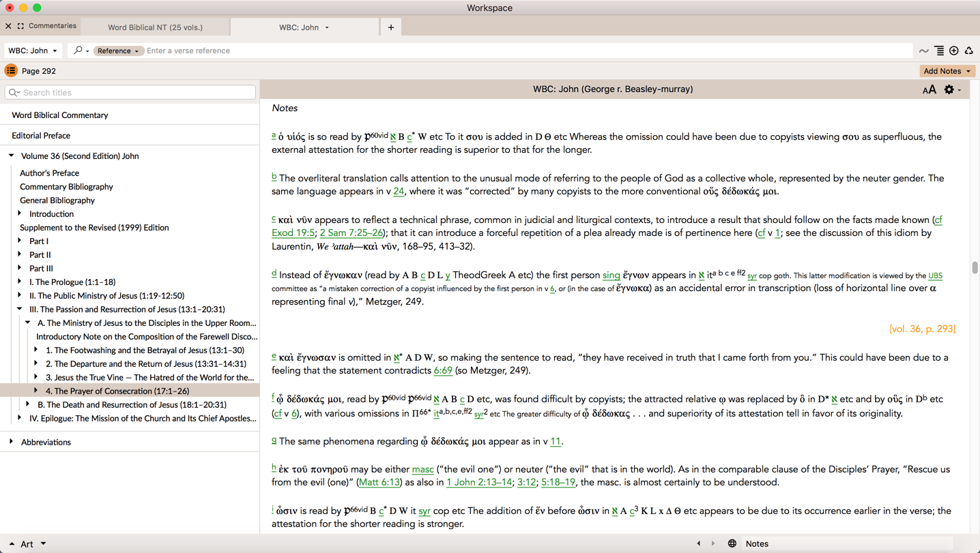Expand the Introduction section
The height and width of the screenshot is (553, 980).
pos(20,213)
